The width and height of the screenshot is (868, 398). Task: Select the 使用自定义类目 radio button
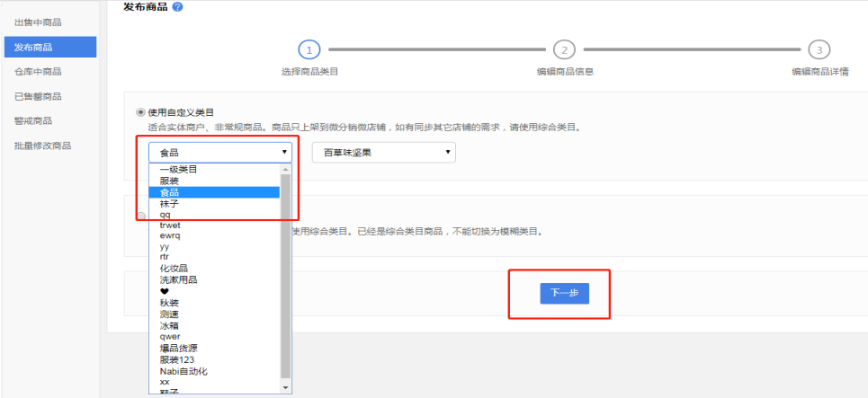pyautogui.click(x=140, y=112)
